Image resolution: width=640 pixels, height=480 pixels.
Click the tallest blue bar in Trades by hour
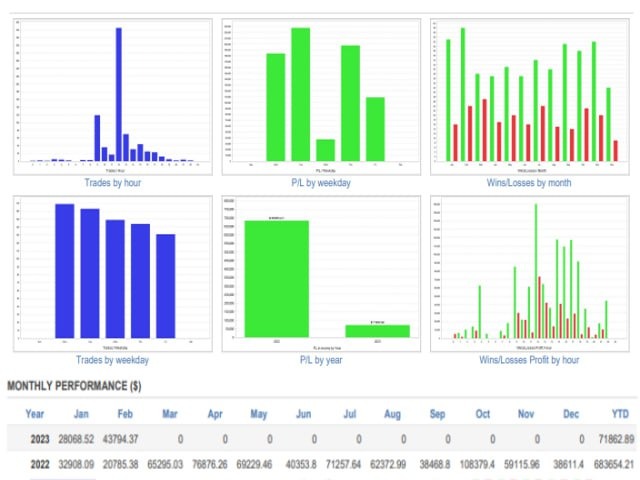(x=119, y=94)
